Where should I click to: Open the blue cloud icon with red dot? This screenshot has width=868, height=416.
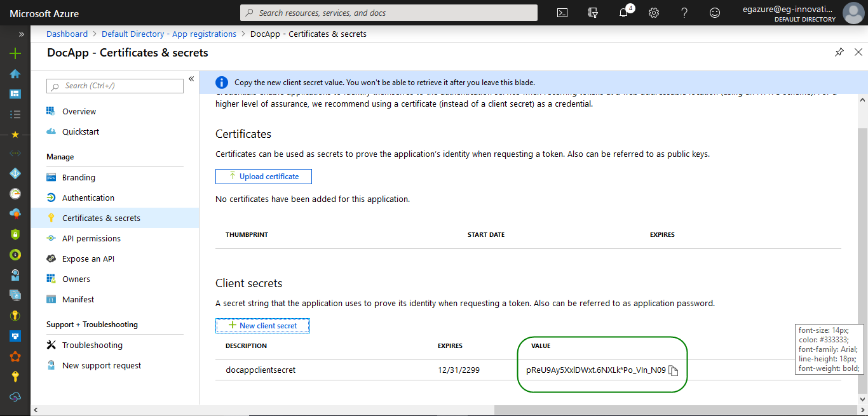tap(15, 214)
